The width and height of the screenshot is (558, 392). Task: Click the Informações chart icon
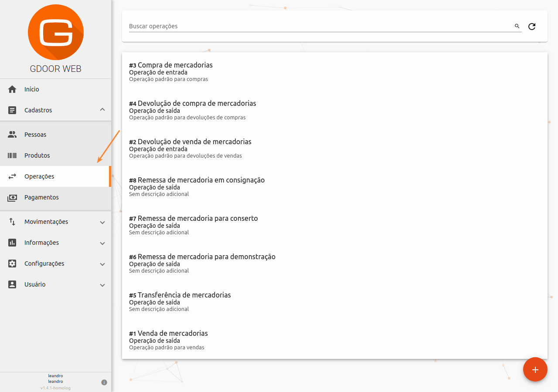coord(12,243)
